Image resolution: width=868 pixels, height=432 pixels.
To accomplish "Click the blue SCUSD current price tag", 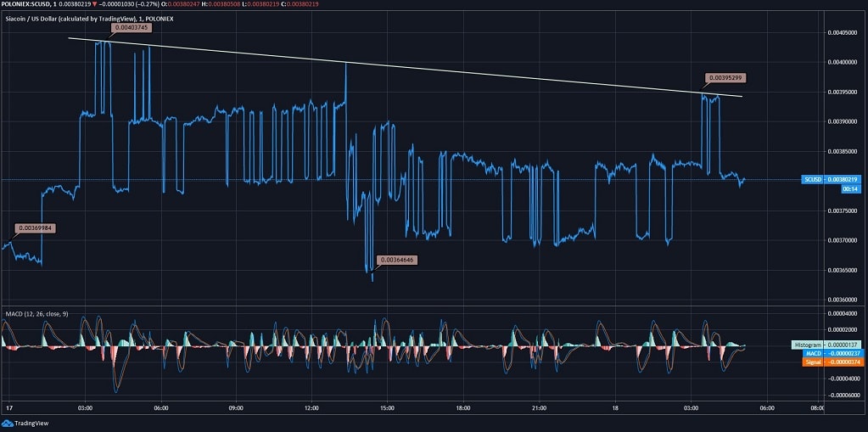I will [832, 179].
